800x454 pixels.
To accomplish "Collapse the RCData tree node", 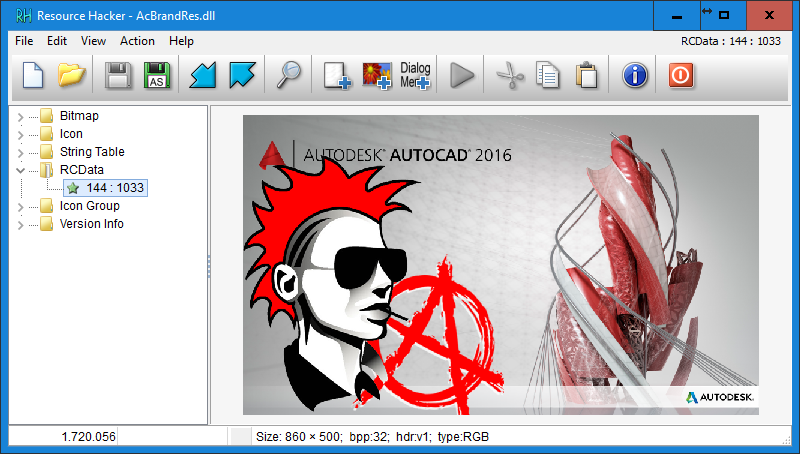I will (20, 170).
